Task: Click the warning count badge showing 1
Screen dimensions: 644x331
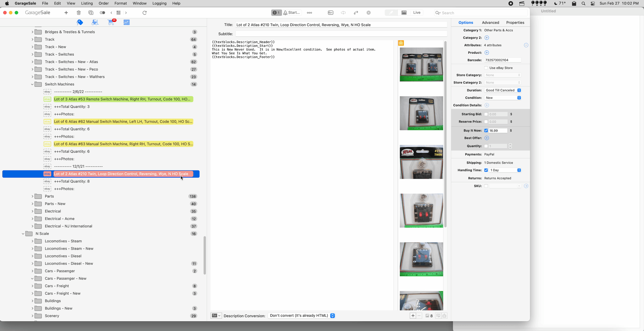Action: point(276,13)
